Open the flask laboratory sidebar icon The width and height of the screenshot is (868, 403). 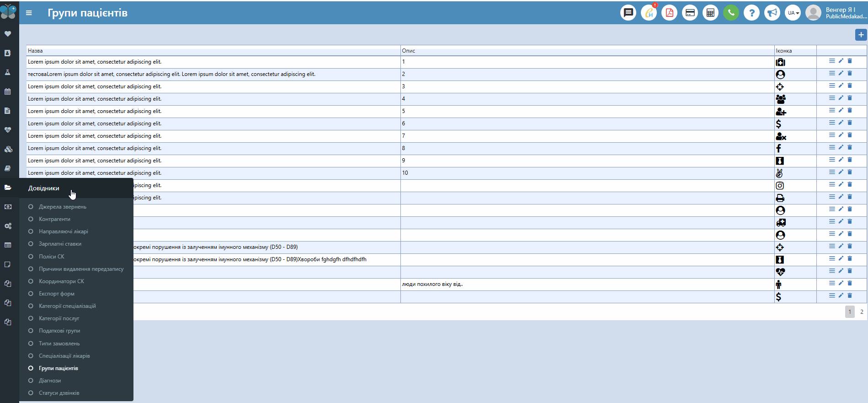click(x=8, y=72)
